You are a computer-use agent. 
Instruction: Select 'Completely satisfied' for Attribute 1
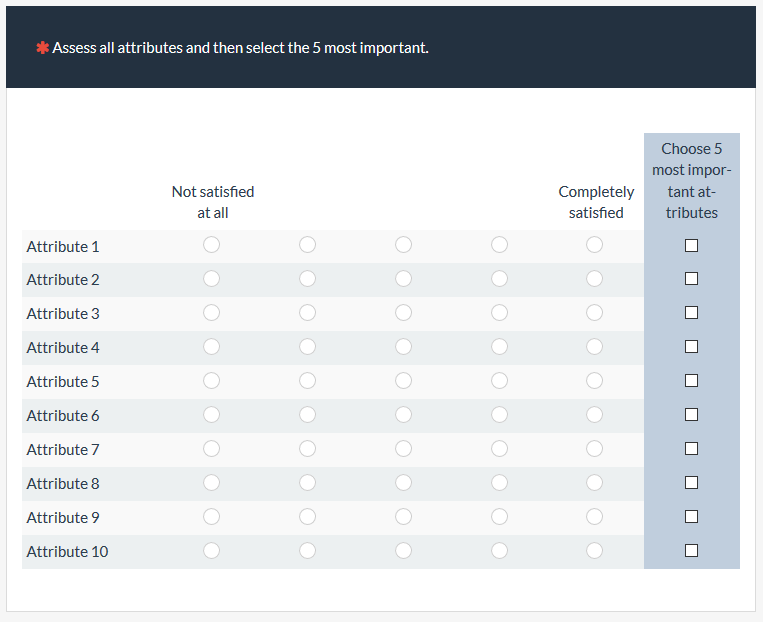[595, 245]
